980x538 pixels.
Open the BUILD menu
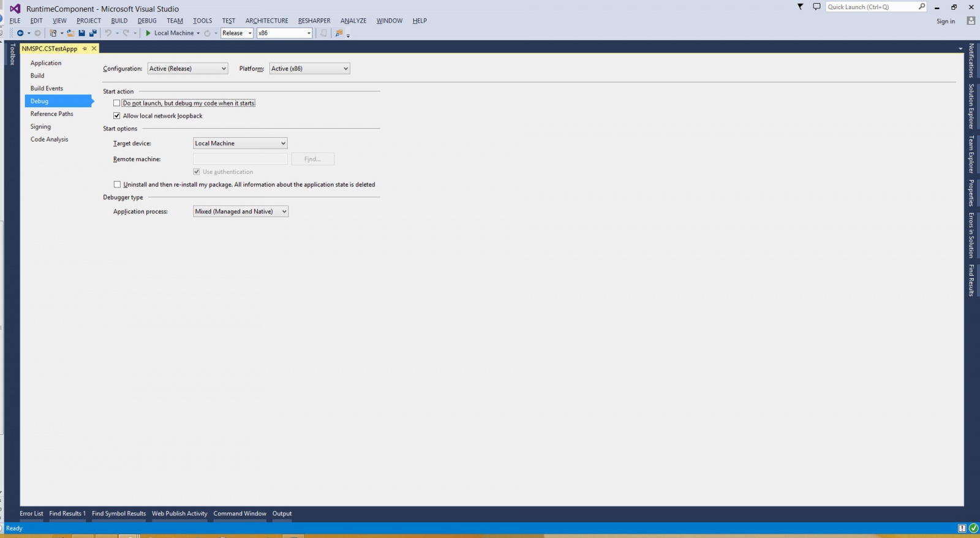pyautogui.click(x=119, y=21)
